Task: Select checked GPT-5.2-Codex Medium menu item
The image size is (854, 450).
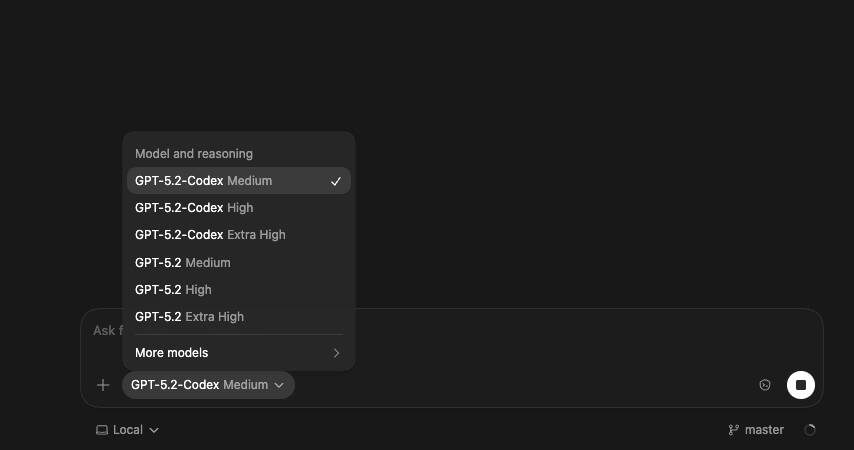Action: pyautogui.click(x=203, y=181)
